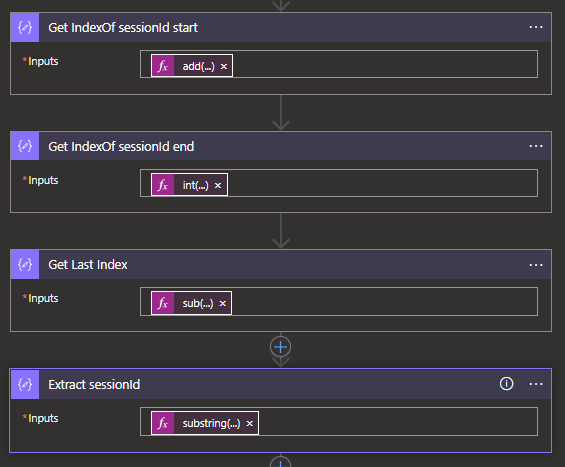
Task: Collapse the 'Get Last Index' action header
Action: [x=281, y=264]
